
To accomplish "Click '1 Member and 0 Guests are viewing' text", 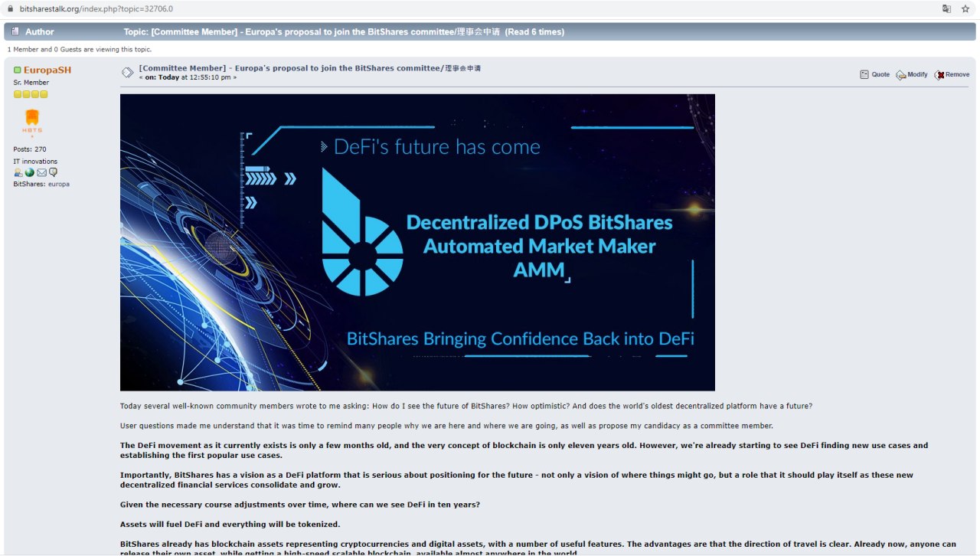I will (80, 49).
